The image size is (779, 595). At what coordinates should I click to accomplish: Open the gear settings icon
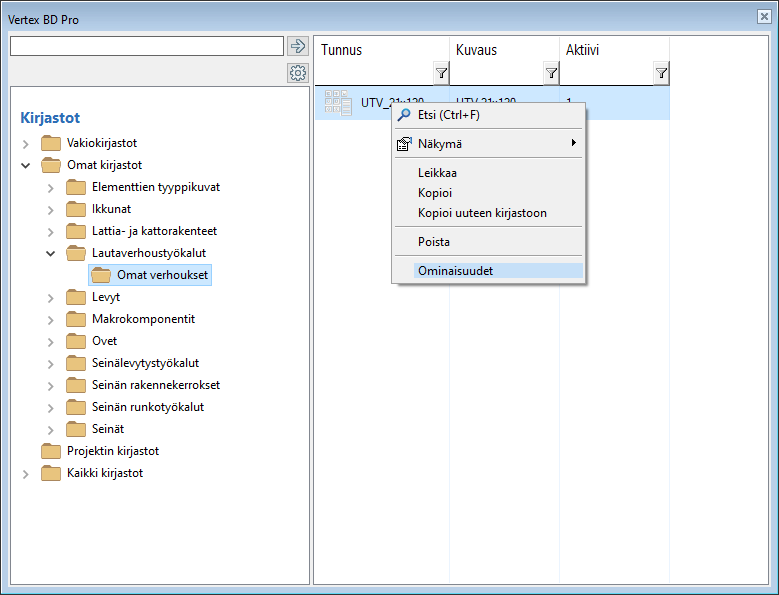297,73
